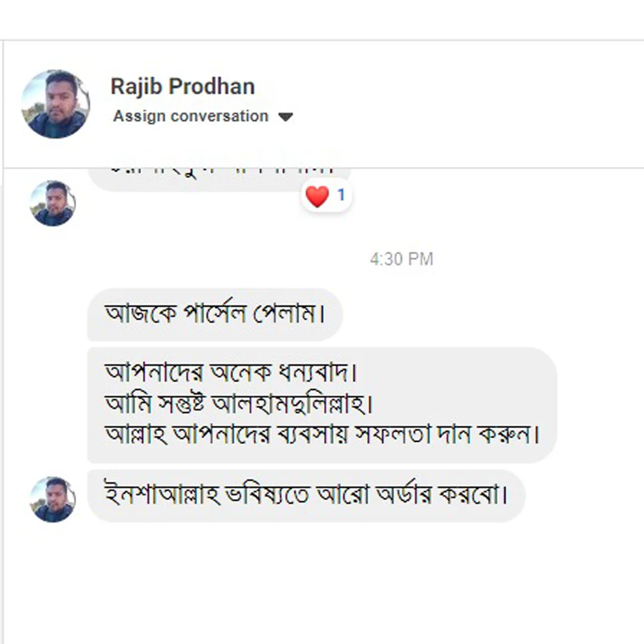Select the message starting with 'ইনশাআল্লাহ ভবিষ্যতে'
644x644 pixels.
(x=305, y=496)
